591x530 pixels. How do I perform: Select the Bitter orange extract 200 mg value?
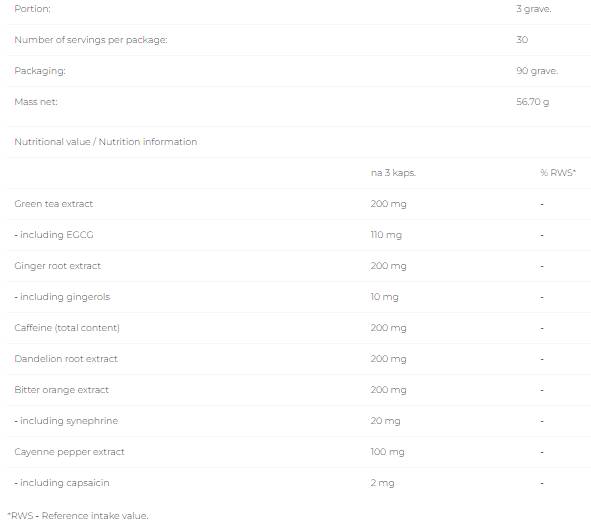[389, 390]
